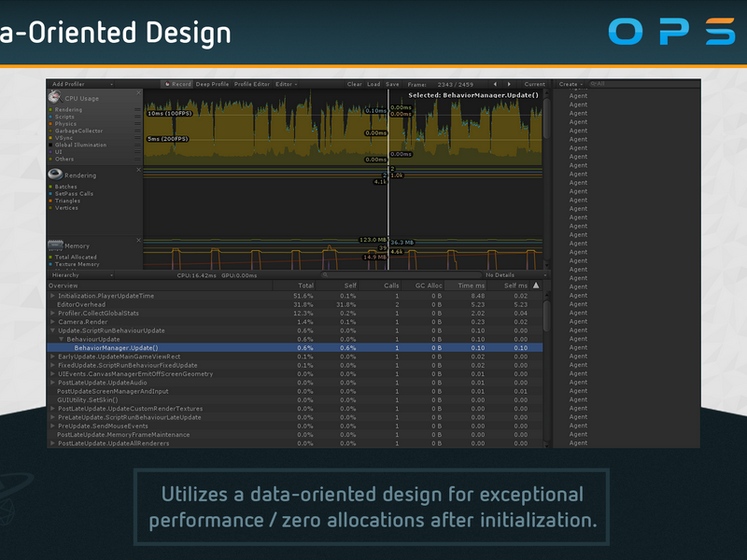Image resolution: width=747 pixels, height=560 pixels.
Task: Click the Clear button
Action: (355, 84)
